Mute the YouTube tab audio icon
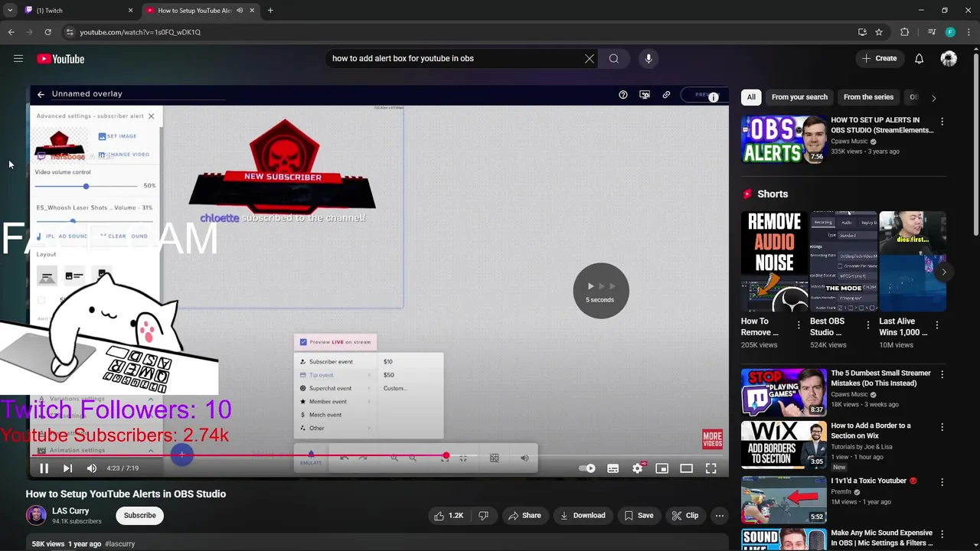The height and width of the screenshot is (551, 980). coord(240,11)
